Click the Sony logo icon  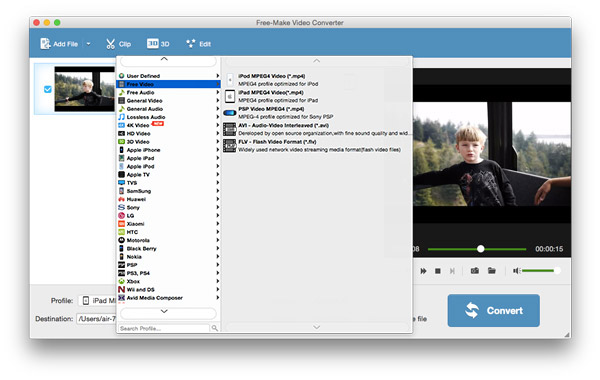point(121,207)
